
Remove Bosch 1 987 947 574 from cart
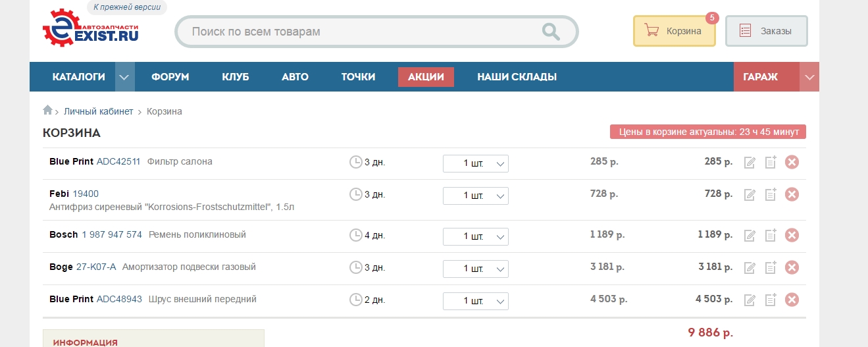pos(792,235)
